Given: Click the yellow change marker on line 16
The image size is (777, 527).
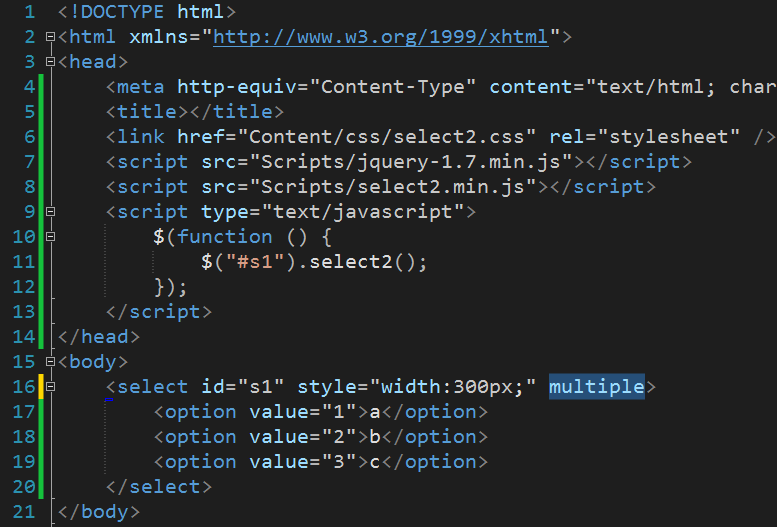Looking at the screenshot, I should (x=41, y=387).
